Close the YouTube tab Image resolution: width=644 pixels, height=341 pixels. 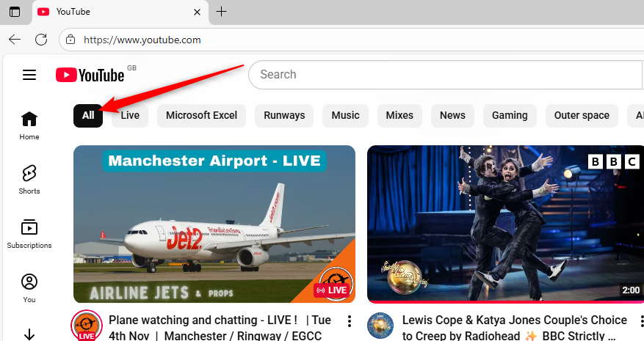pyautogui.click(x=197, y=12)
